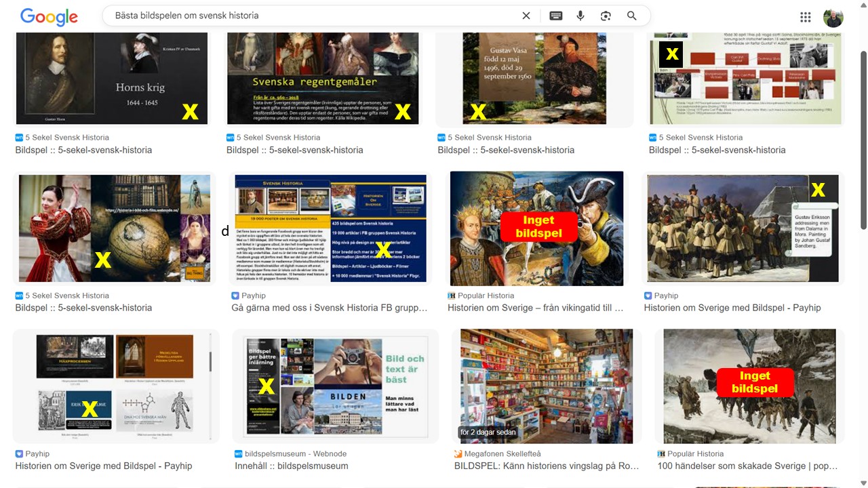Open '100 händelser som skakade Sverige' link
The height and width of the screenshot is (488, 868).
click(x=747, y=466)
